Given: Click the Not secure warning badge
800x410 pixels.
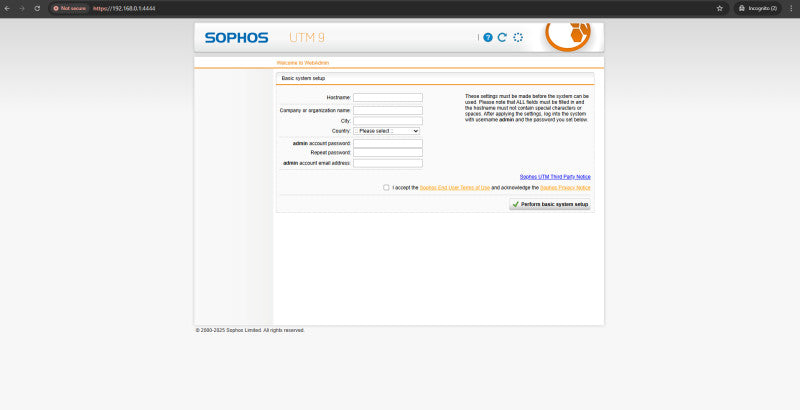Looking at the screenshot, I should tap(69, 8).
